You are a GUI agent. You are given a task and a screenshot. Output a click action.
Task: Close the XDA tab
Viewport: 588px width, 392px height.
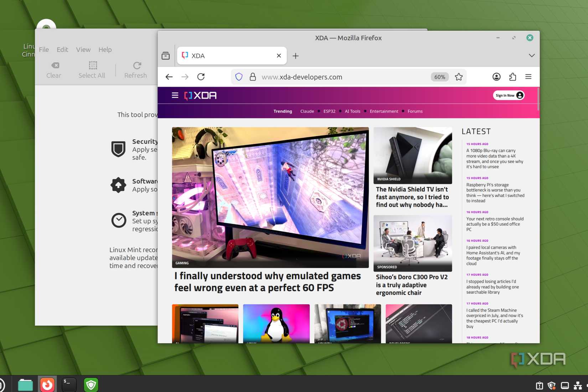[x=279, y=56]
